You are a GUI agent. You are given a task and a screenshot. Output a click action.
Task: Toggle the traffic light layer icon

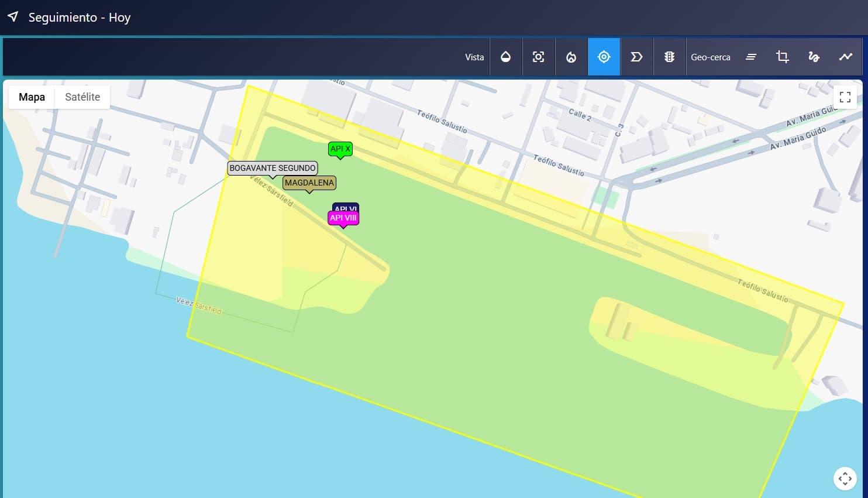click(670, 57)
